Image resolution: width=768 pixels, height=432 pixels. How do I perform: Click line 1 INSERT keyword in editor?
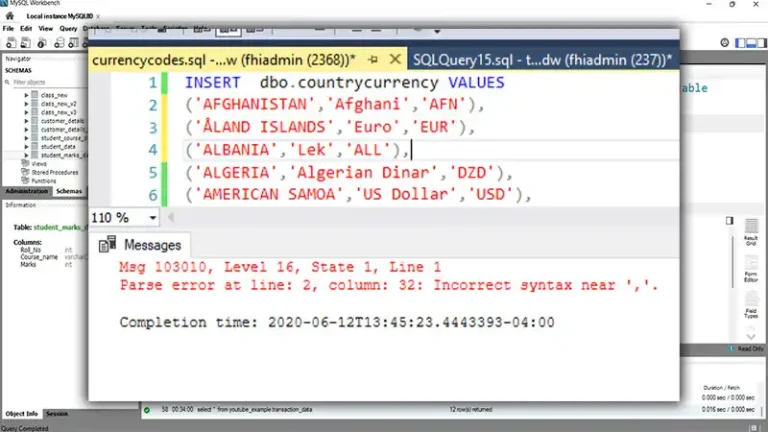point(212,82)
